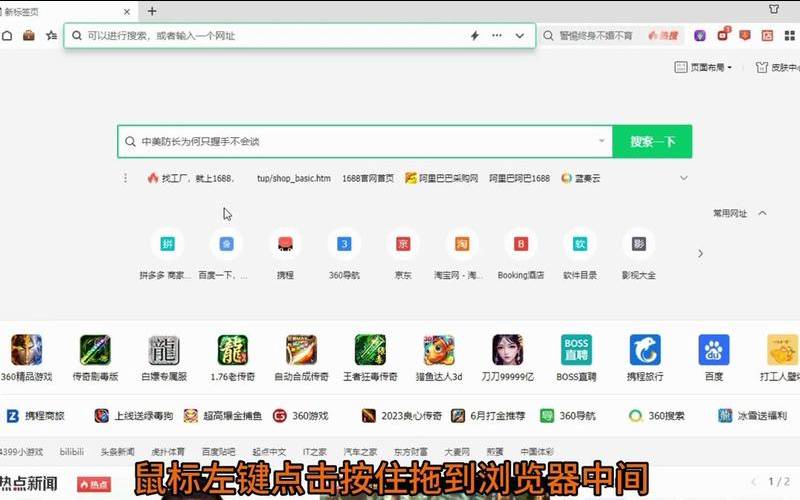Expand the address bar dropdown arrow

[519, 36]
